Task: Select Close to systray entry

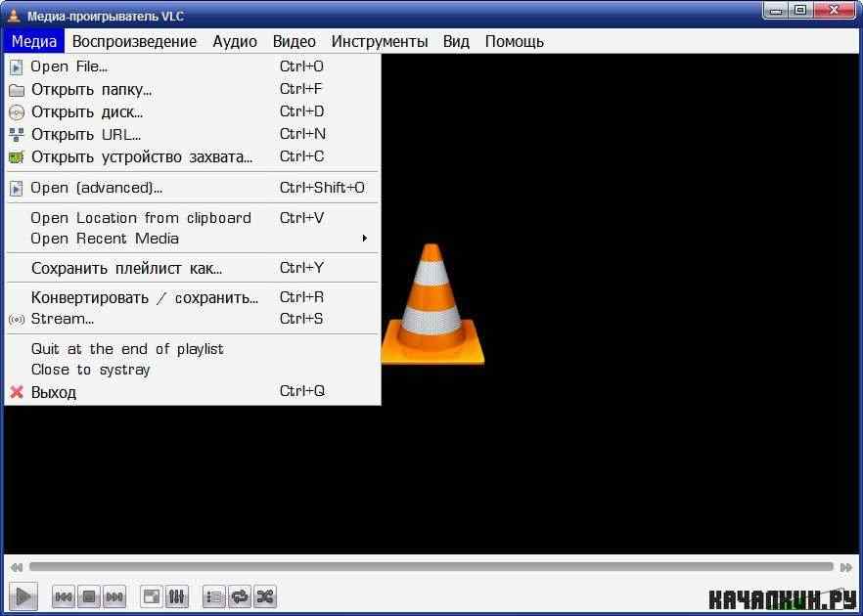Action: (192, 370)
